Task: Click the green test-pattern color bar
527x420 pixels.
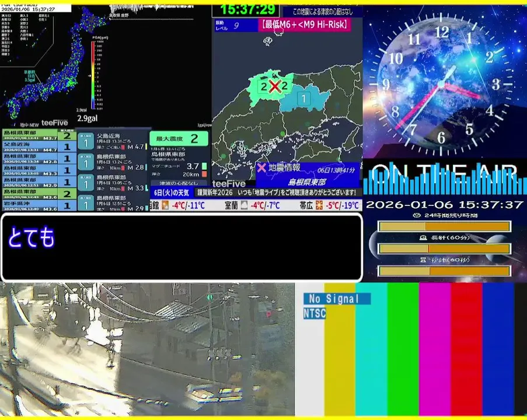Action: [x=403, y=349]
